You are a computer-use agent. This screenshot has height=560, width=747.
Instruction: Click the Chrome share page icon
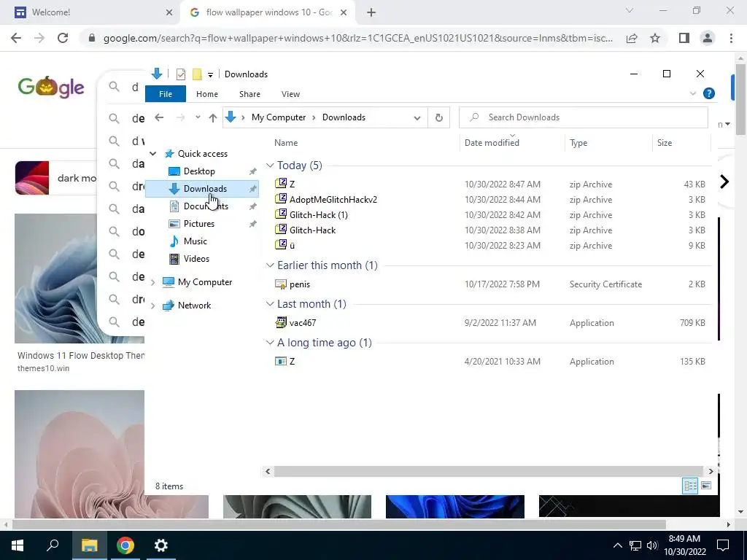pyautogui.click(x=632, y=38)
